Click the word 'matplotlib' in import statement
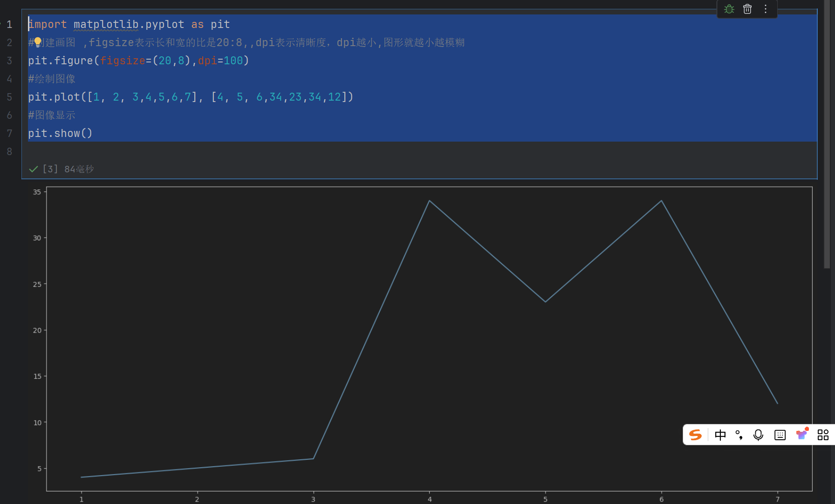 (106, 24)
